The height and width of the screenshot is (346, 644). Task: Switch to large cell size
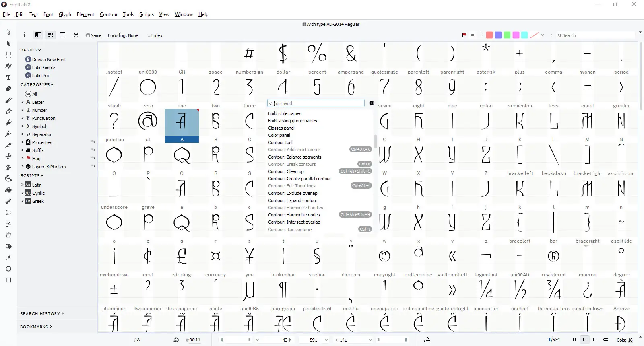coord(595,340)
